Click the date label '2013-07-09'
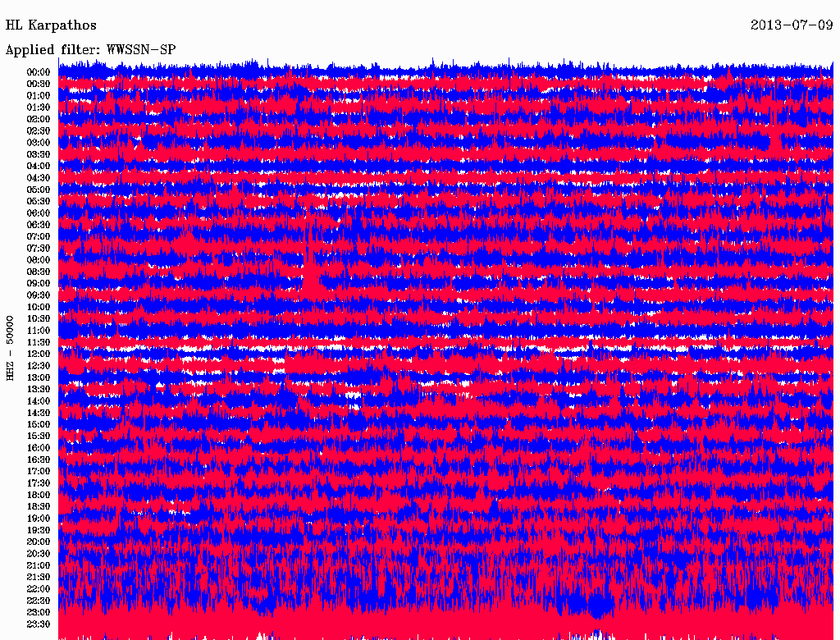The image size is (840, 640). tap(792, 25)
